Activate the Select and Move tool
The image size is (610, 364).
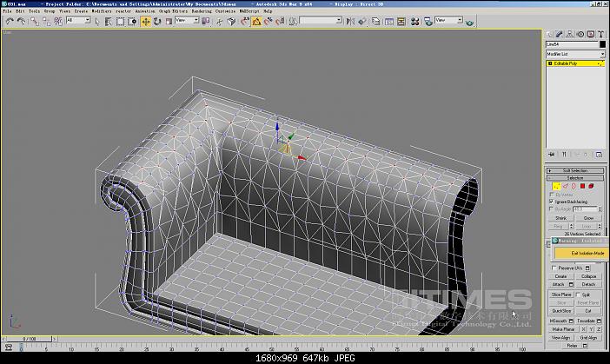tap(146, 22)
